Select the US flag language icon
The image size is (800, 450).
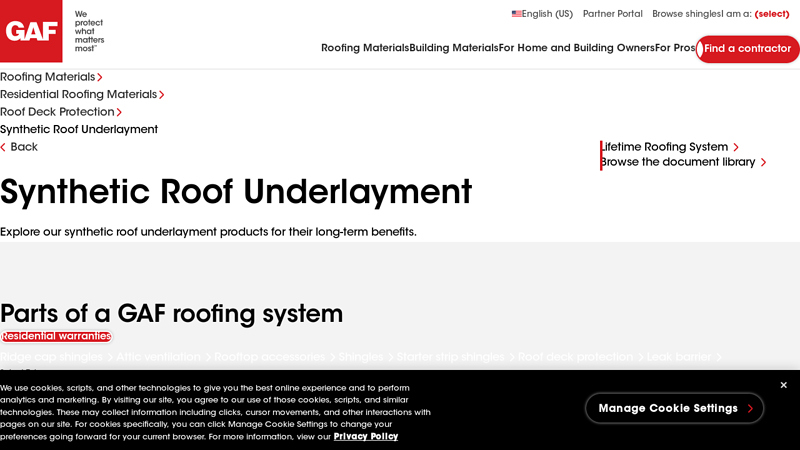516,14
